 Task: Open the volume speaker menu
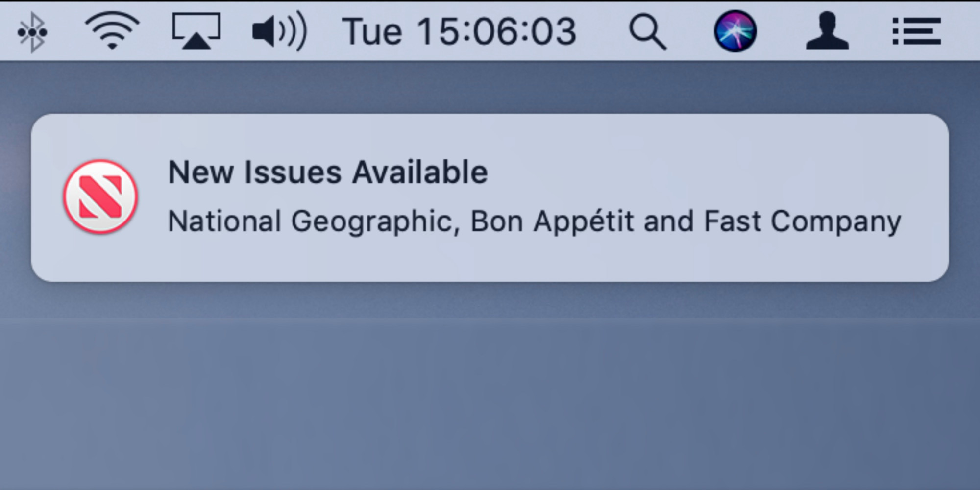click(x=279, y=31)
